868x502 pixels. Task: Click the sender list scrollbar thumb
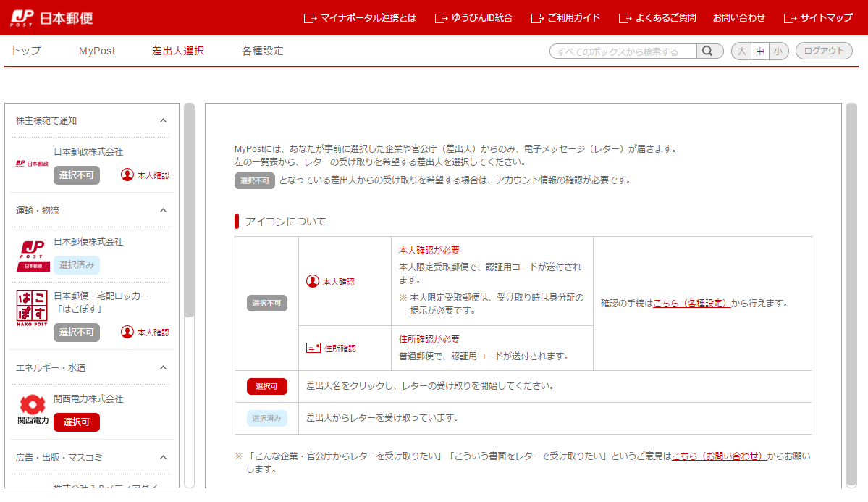[190, 211]
